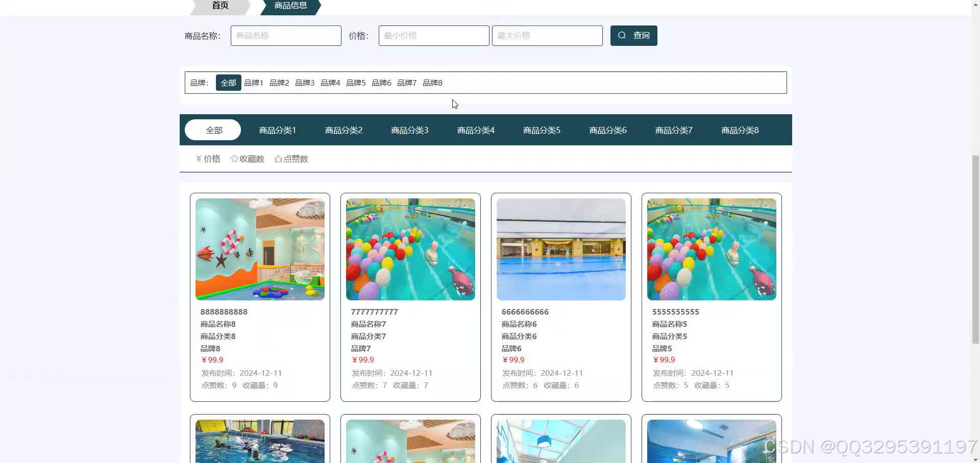Select the 品牌8 brand filter
Image resolution: width=980 pixels, height=463 pixels.
432,82
